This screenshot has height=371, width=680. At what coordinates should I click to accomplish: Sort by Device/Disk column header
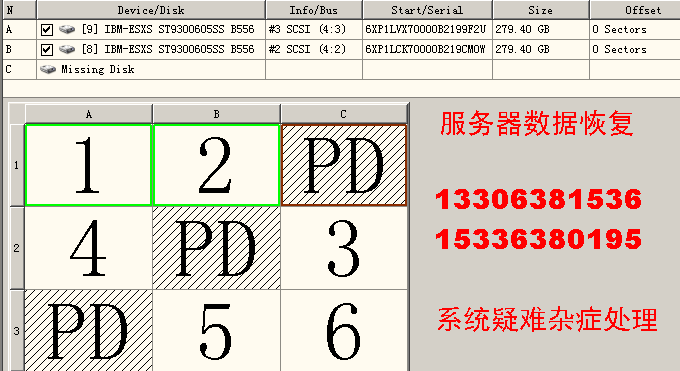tap(151, 10)
